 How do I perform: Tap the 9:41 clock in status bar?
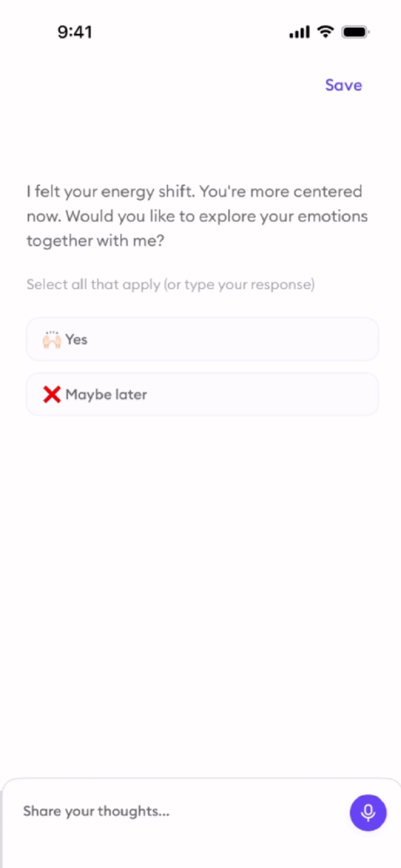point(75,32)
